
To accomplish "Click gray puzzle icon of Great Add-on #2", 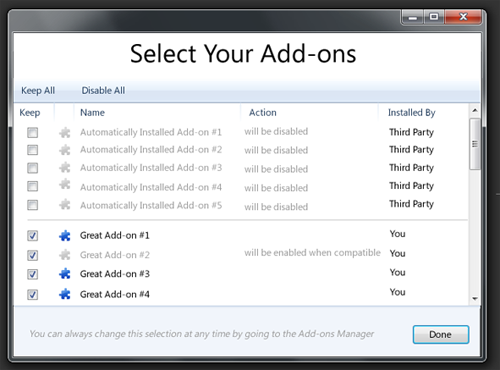I will click(65, 255).
